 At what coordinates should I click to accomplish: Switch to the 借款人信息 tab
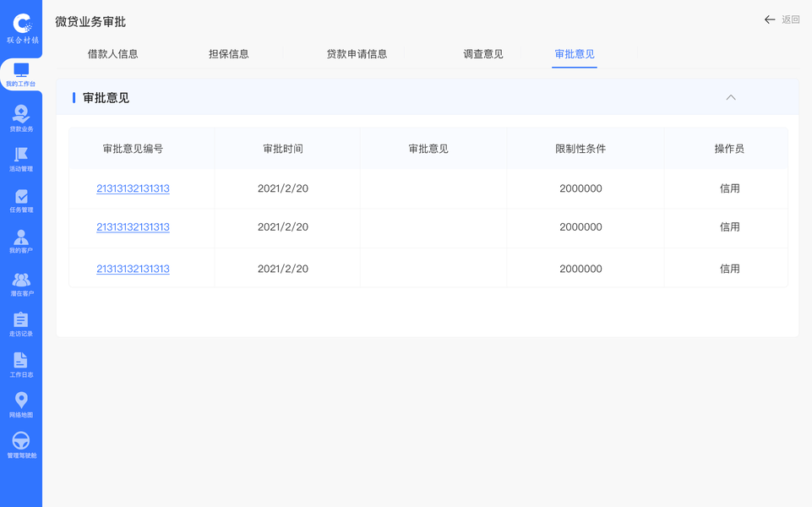[x=113, y=54]
